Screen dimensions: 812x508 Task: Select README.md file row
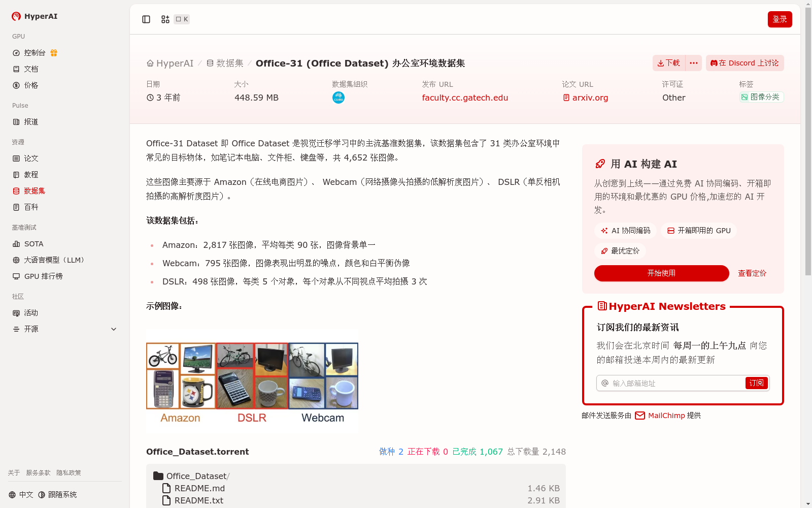[360, 488]
